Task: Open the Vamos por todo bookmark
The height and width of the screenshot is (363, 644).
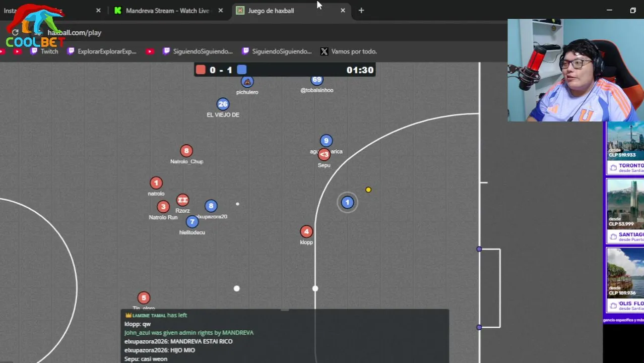Action: pos(349,51)
